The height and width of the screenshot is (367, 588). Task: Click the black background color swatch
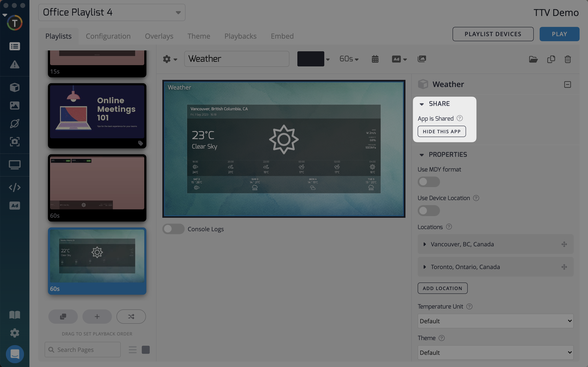coord(311,59)
